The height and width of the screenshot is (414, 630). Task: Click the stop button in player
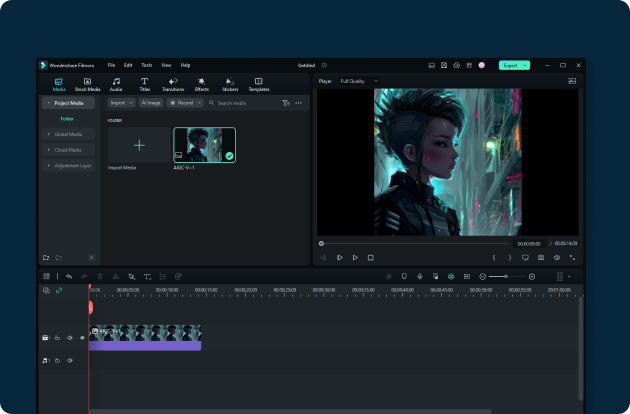[x=370, y=258]
